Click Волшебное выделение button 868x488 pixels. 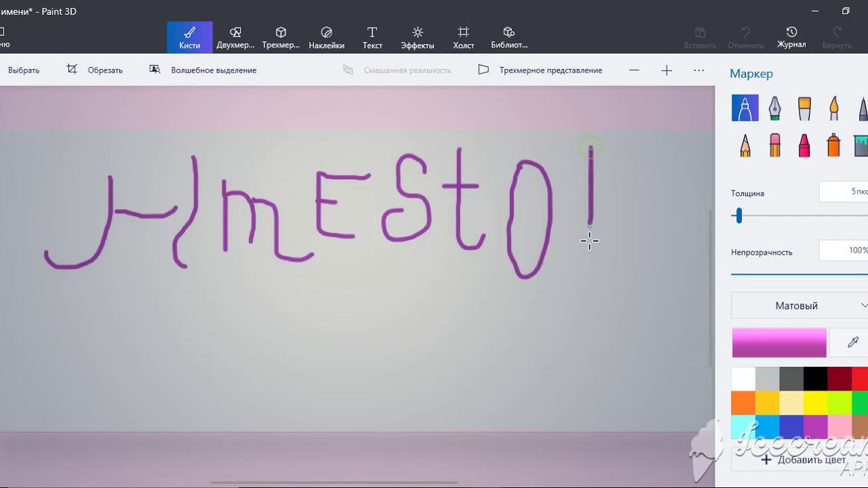coord(203,70)
